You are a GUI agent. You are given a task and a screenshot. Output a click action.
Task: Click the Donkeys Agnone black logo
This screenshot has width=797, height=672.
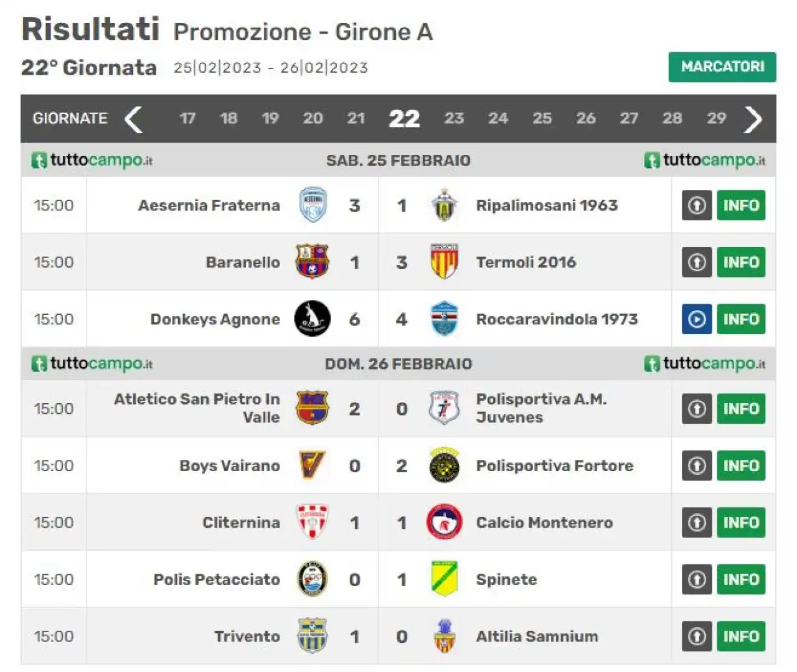[x=312, y=319]
